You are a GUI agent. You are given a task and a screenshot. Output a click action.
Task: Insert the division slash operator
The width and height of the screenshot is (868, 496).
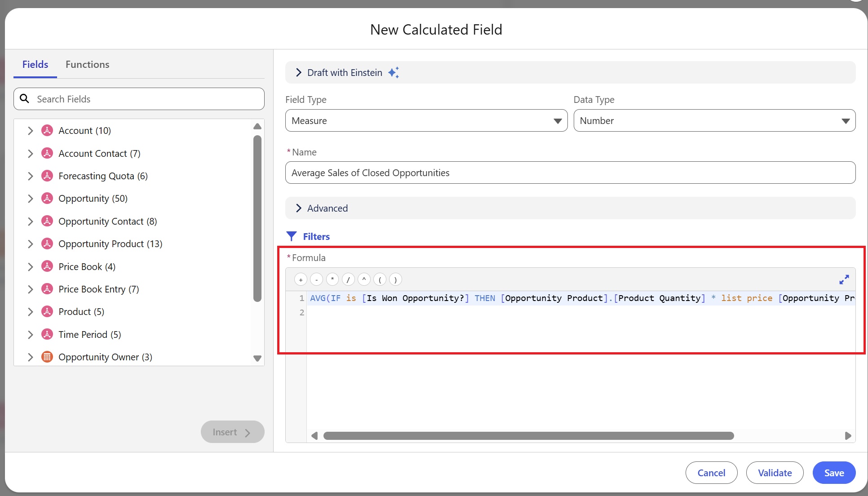(348, 280)
